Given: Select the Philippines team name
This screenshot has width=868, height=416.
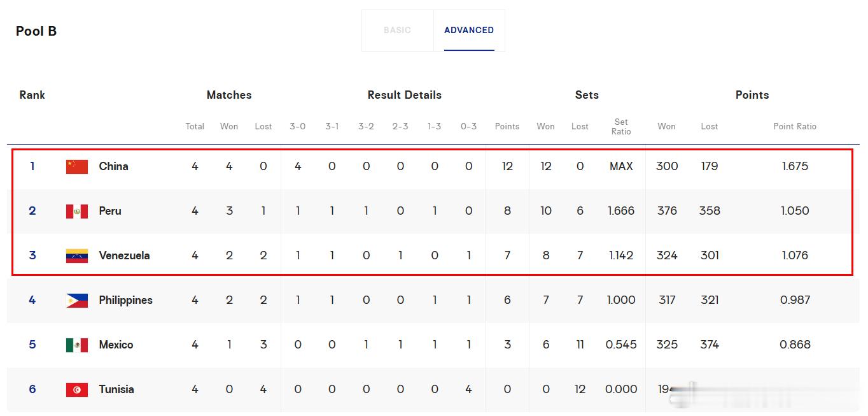Looking at the screenshot, I should (126, 300).
